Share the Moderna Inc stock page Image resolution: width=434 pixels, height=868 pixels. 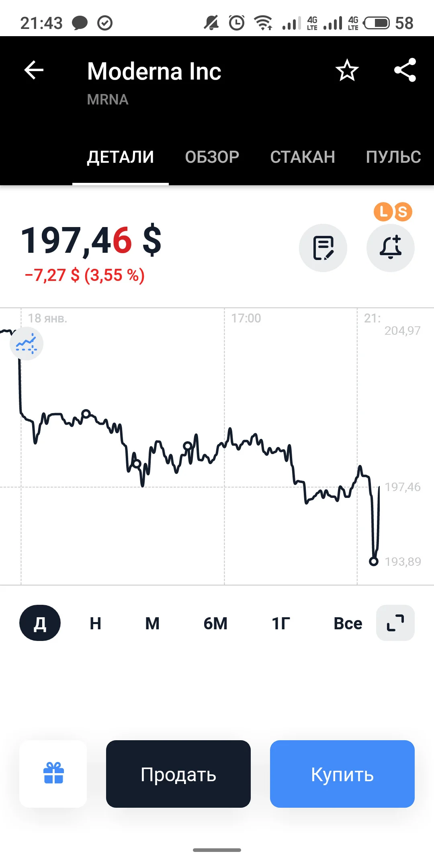(x=405, y=70)
